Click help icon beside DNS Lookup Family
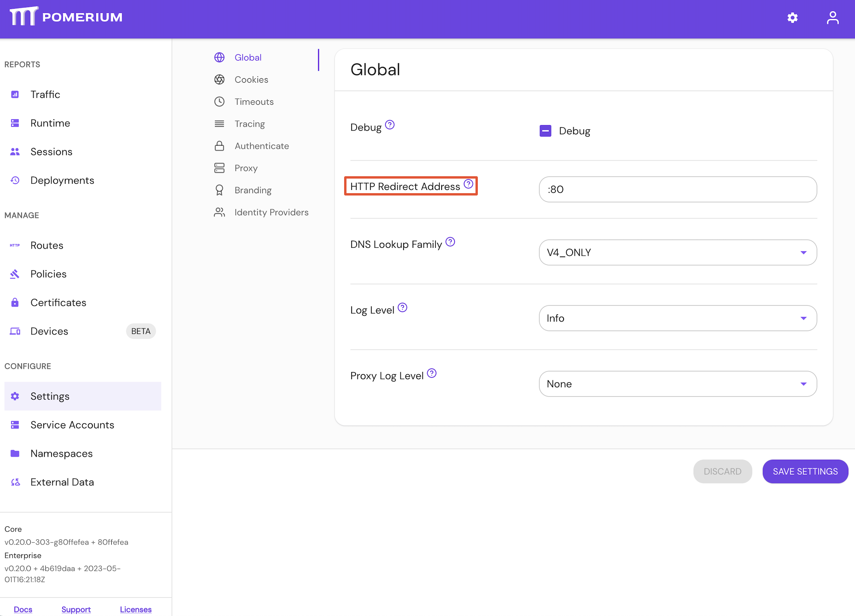This screenshot has width=855, height=616. (x=450, y=242)
